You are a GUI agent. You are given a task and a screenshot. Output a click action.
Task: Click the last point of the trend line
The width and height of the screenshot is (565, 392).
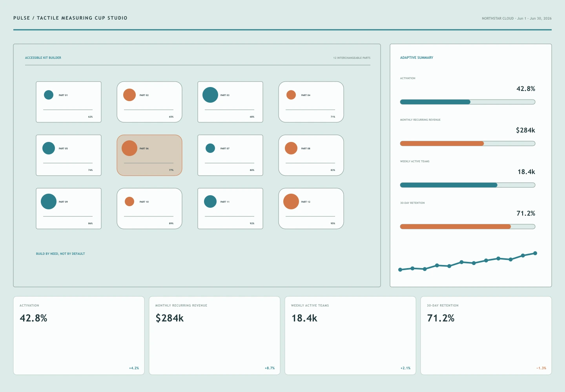[x=535, y=253]
